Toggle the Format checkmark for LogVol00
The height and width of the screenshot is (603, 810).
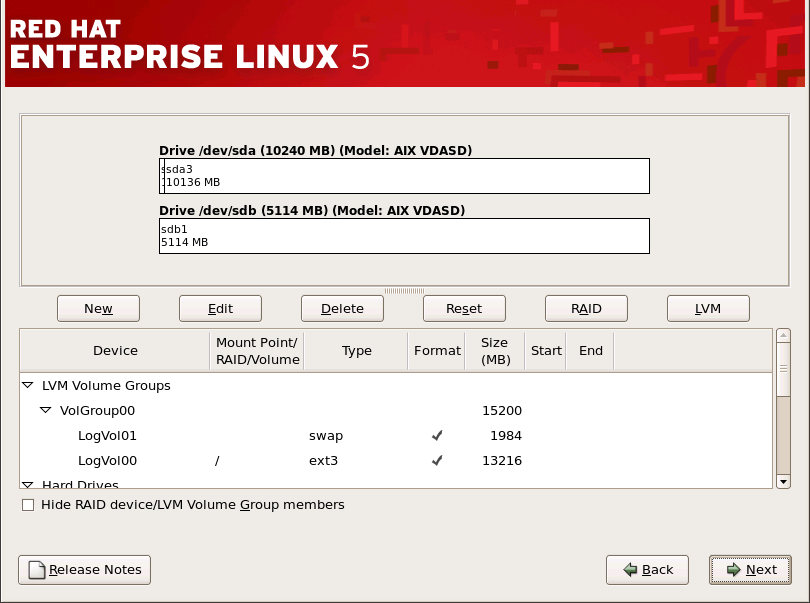coord(437,461)
